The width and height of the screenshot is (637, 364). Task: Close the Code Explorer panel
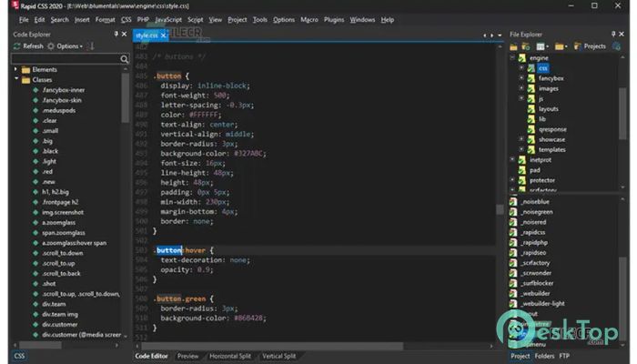coord(125,35)
